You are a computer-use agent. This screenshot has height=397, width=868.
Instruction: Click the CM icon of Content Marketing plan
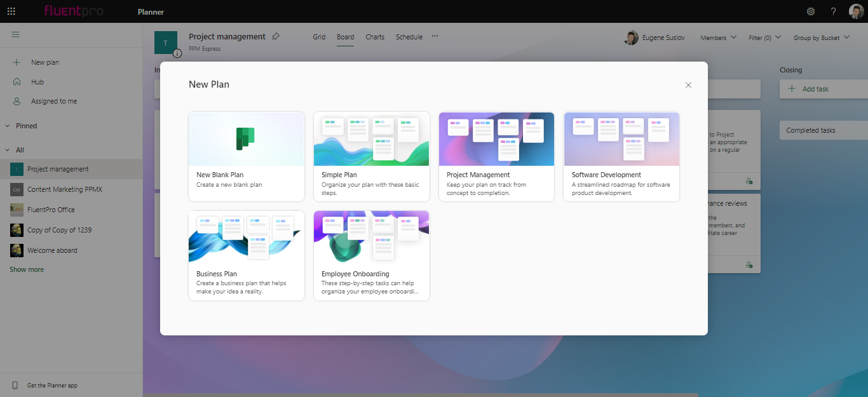[x=17, y=189]
